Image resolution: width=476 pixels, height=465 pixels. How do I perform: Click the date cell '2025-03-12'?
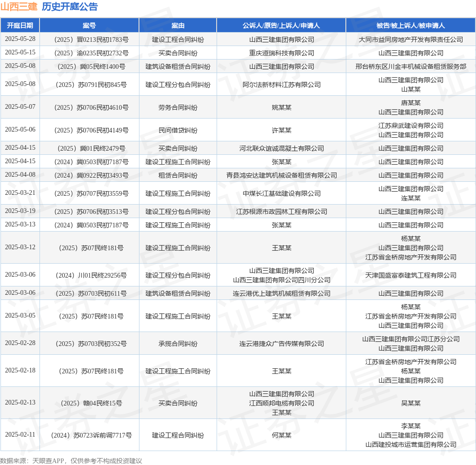pos(20,247)
